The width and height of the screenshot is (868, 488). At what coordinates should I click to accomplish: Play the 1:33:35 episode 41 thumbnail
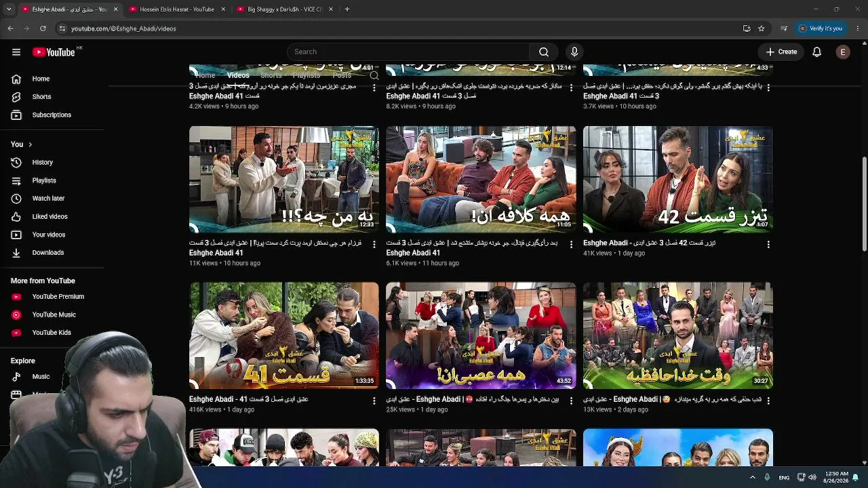(284, 335)
